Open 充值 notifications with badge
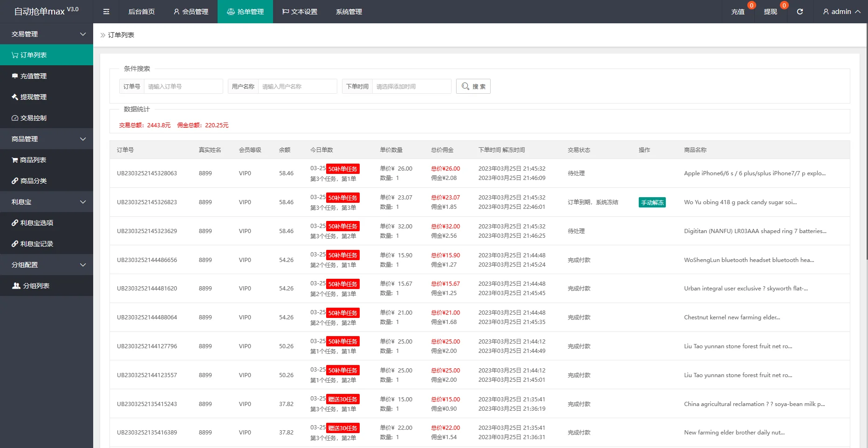The width and height of the screenshot is (868, 448). coord(738,12)
